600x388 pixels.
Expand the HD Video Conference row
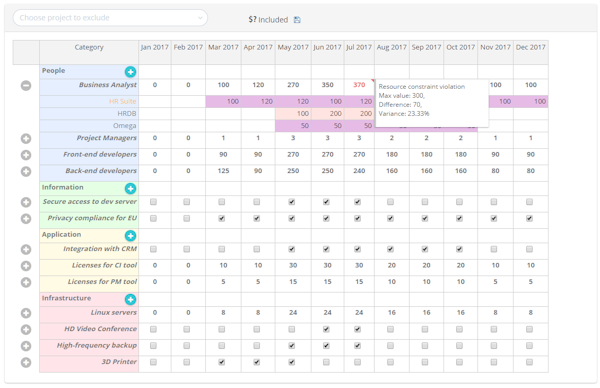pyautogui.click(x=26, y=329)
